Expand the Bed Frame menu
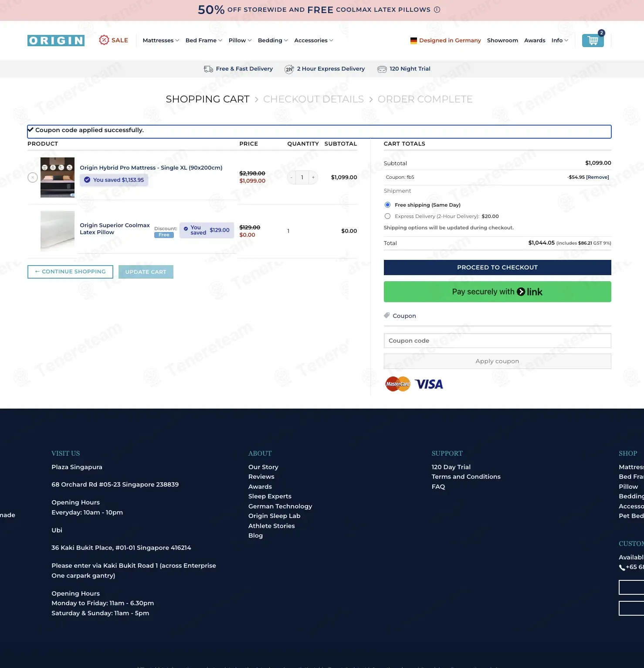644x668 pixels. point(203,41)
